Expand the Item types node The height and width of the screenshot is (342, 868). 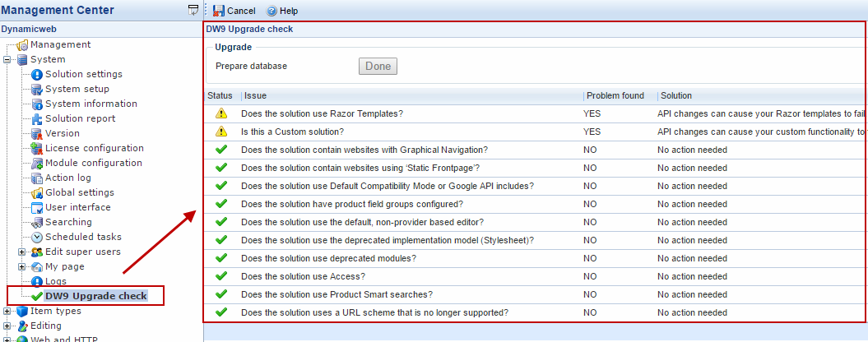(7, 312)
